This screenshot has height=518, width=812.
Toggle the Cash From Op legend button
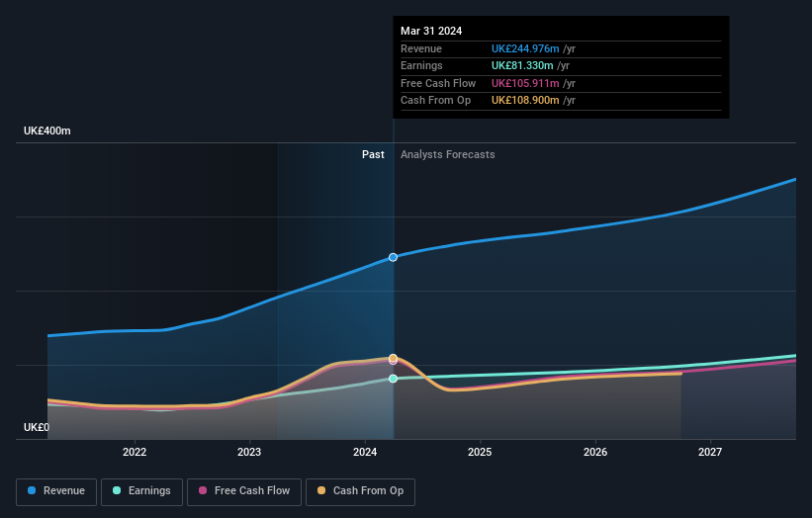click(x=360, y=491)
